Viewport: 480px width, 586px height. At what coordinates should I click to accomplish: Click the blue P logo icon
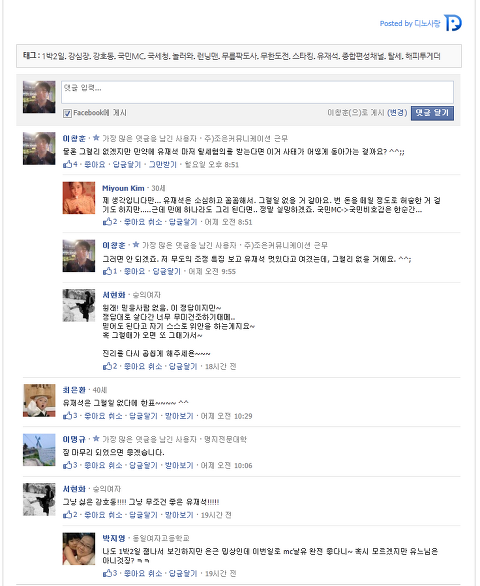pyautogui.click(x=453, y=22)
